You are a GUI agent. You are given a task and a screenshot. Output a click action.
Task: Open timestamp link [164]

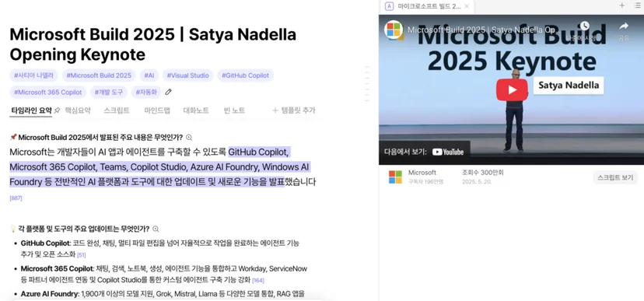coord(258,281)
